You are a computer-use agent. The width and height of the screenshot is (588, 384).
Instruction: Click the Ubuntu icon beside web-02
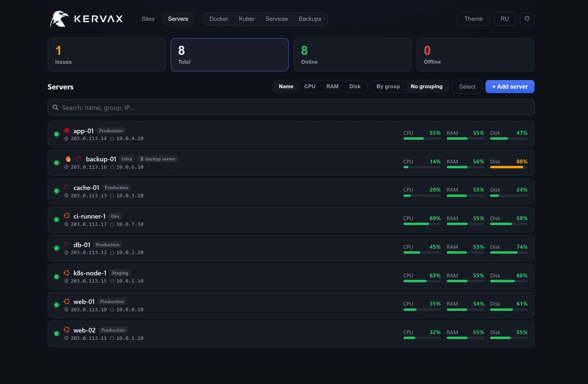click(x=67, y=330)
